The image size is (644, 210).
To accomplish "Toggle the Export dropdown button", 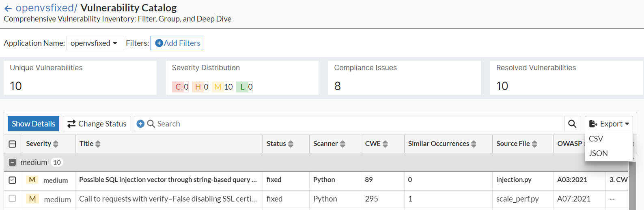I will (609, 124).
